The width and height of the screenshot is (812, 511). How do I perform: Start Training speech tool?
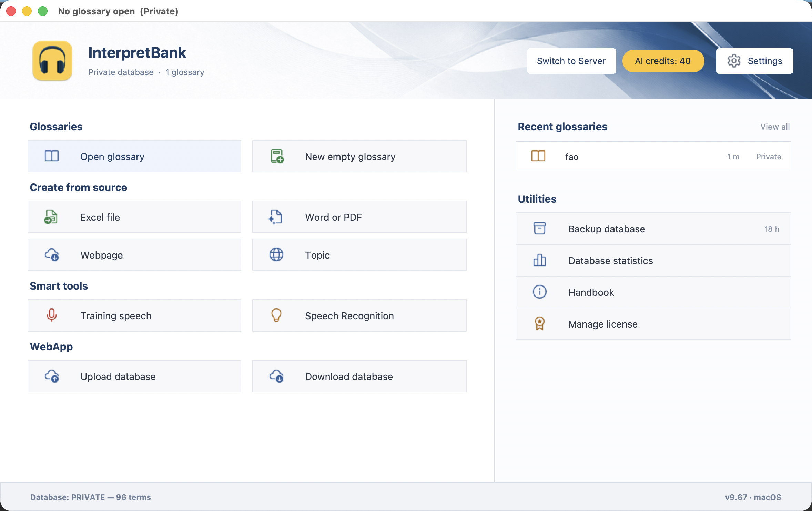134,315
